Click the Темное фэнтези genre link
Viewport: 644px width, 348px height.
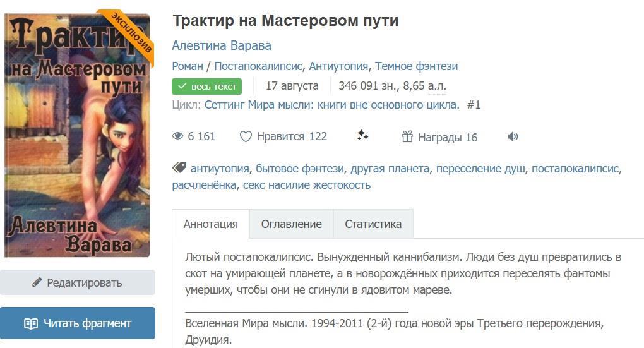[416, 66]
